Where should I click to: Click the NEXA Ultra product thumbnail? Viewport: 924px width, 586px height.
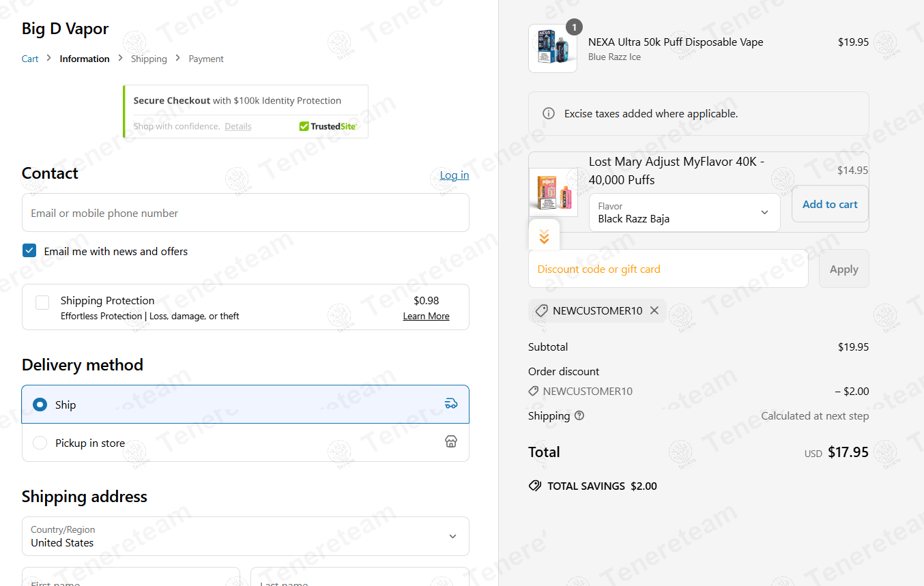(552, 48)
